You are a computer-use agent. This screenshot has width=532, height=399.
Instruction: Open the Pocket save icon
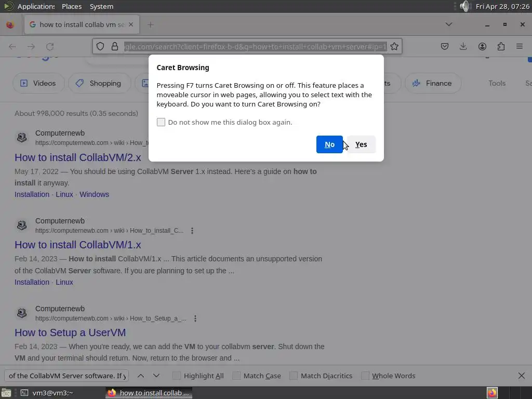445,46
